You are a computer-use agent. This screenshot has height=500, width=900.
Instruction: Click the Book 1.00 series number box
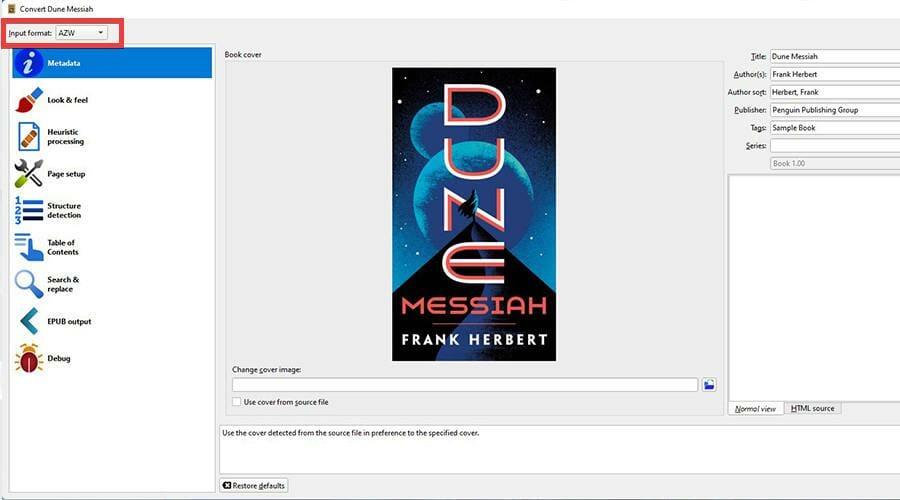coord(835,164)
